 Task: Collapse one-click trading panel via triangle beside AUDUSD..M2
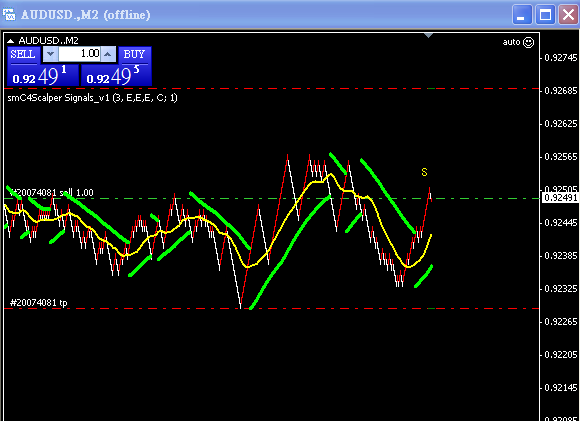point(10,41)
